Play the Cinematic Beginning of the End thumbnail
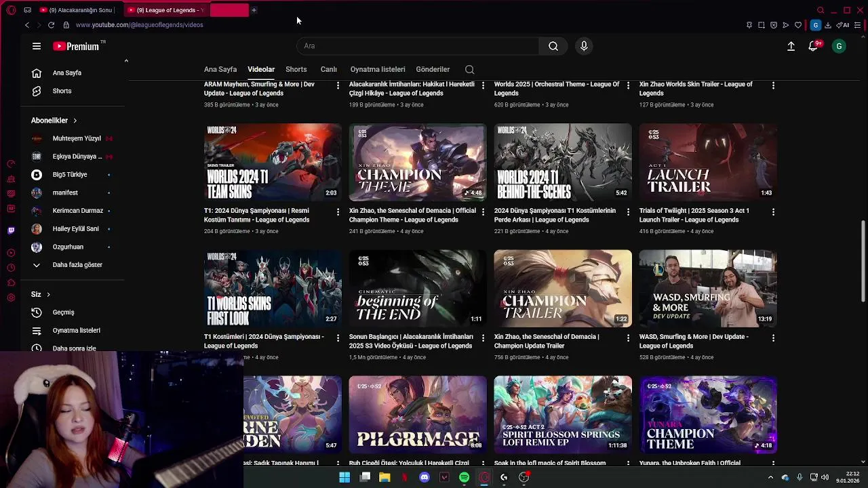 tap(418, 288)
